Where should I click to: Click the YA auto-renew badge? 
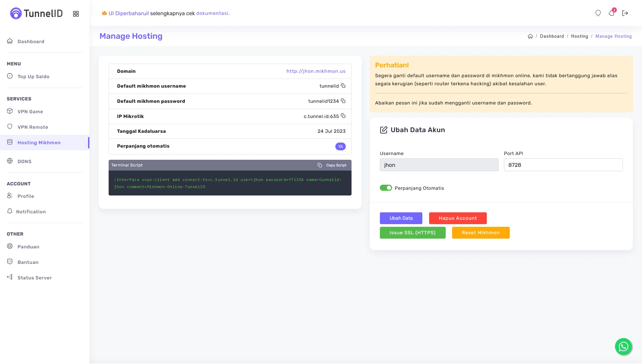[x=340, y=146]
